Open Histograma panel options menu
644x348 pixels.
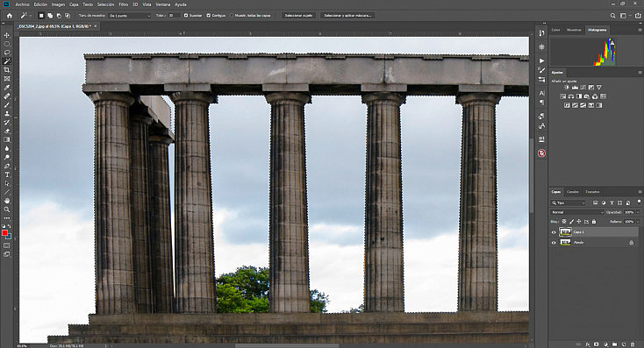point(640,30)
